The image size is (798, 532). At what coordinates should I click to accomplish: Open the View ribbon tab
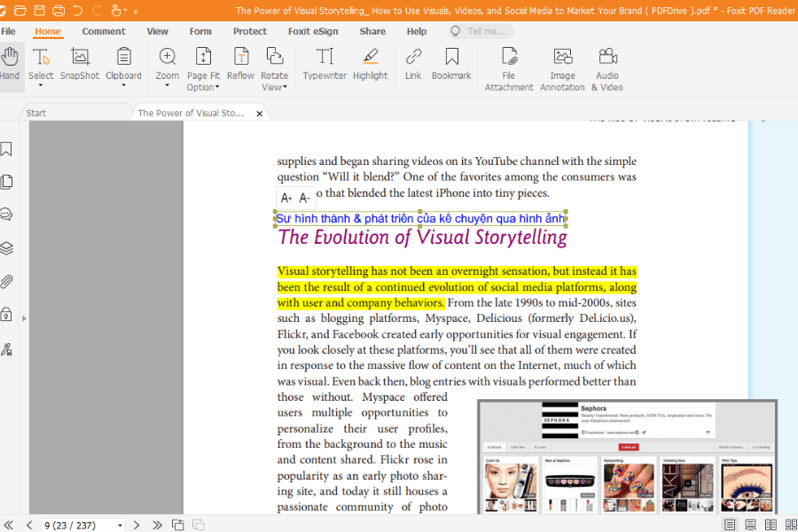click(x=157, y=32)
